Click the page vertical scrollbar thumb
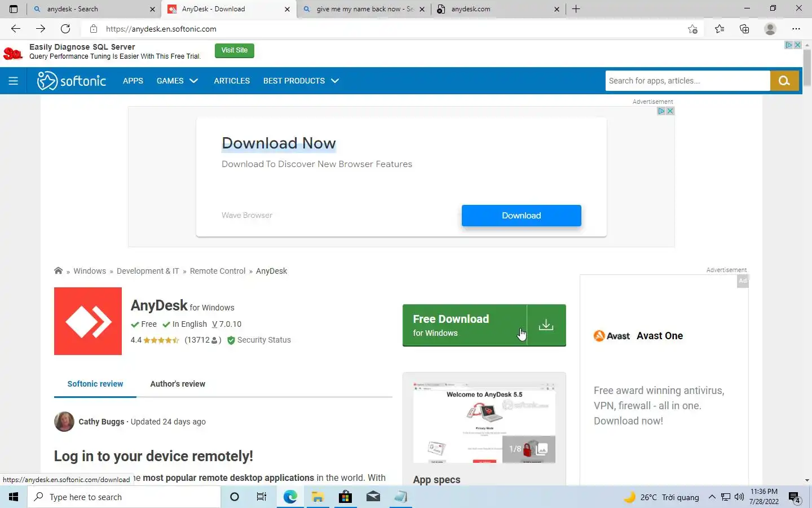The width and height of the screenshot is (812, 508). 807,68
